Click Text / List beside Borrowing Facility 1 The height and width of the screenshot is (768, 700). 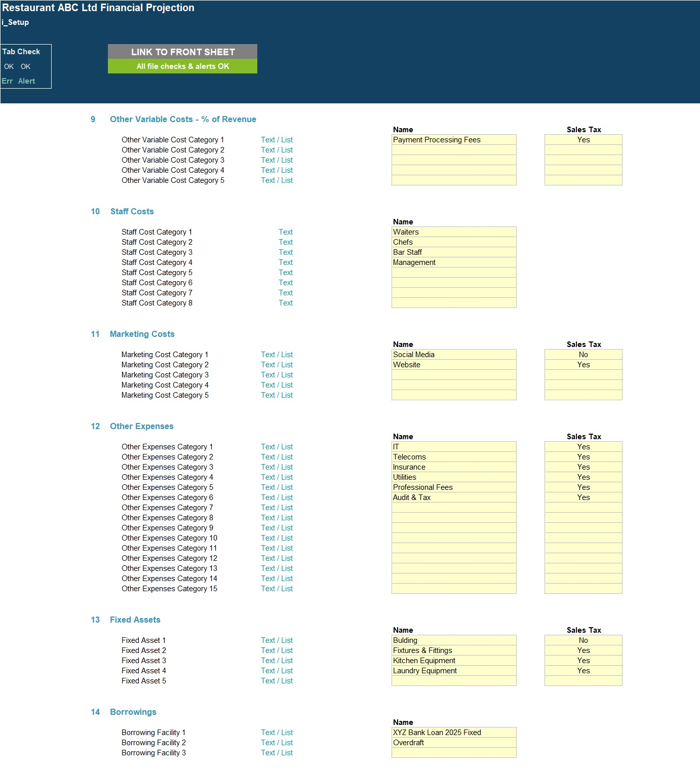[277, 733]
